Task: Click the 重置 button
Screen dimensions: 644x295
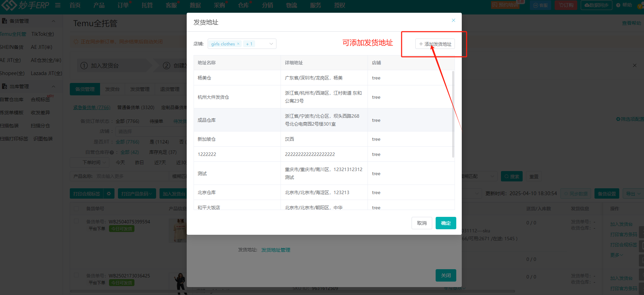Action: (534, 176)
